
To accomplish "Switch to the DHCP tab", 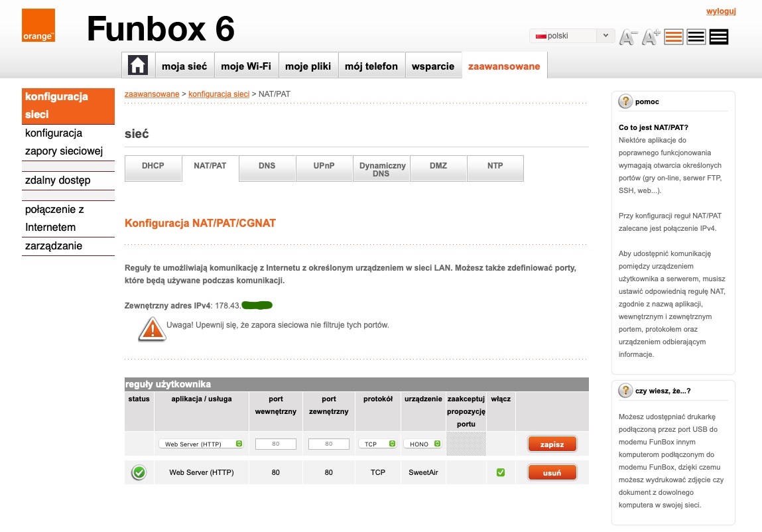I will [x=153, y=166].
